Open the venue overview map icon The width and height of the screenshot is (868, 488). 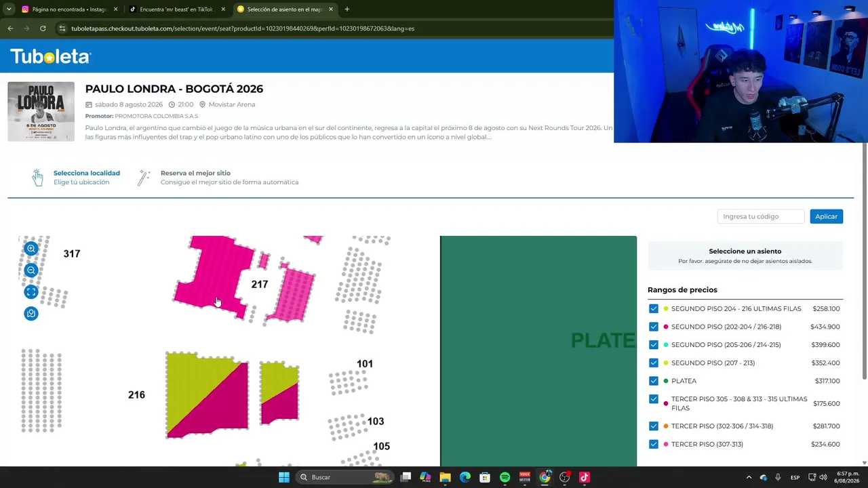point(31,314)
